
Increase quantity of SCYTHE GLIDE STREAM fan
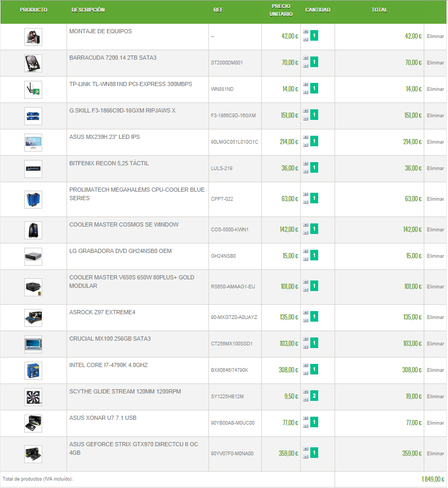click(x=306, y=392)
